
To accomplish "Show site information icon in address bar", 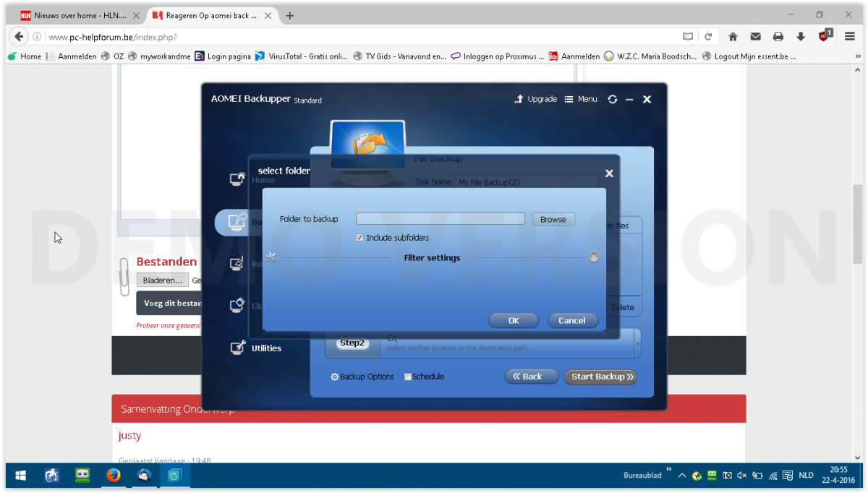I will pyautogui.click(x=37, y=37).
